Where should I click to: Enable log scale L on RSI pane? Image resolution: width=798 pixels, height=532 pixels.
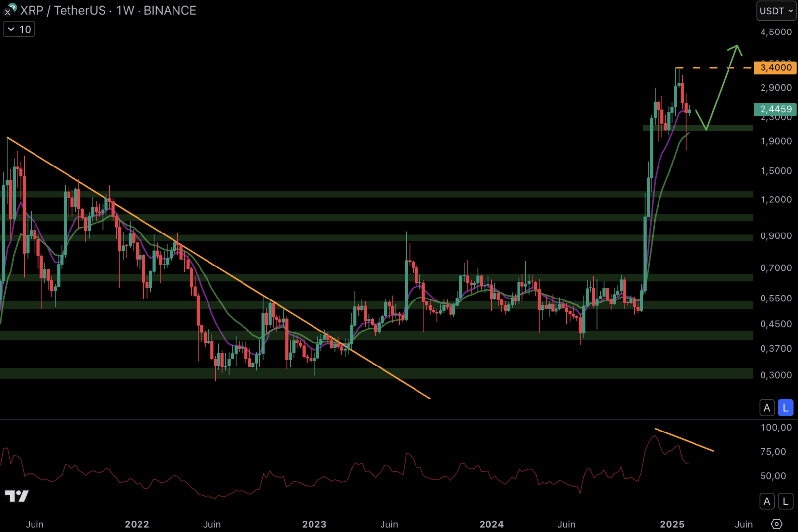pyautogui.click(x=785, y=501)
